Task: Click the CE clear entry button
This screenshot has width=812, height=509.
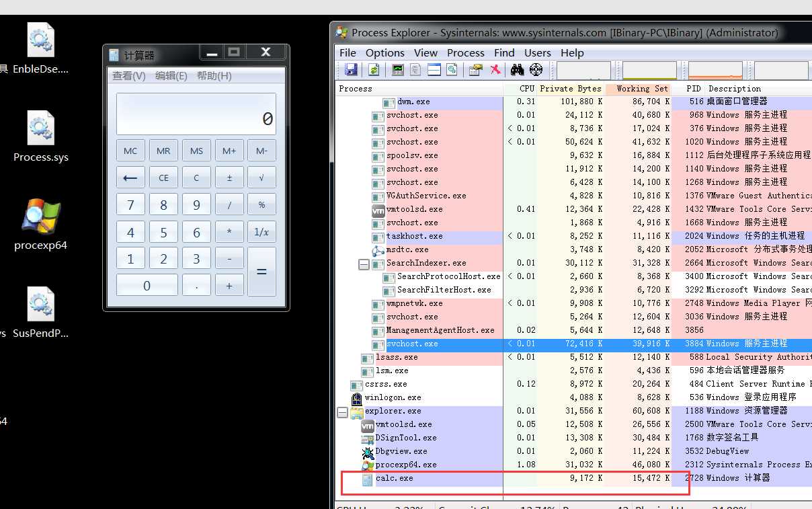Action: tap(163, 178)
